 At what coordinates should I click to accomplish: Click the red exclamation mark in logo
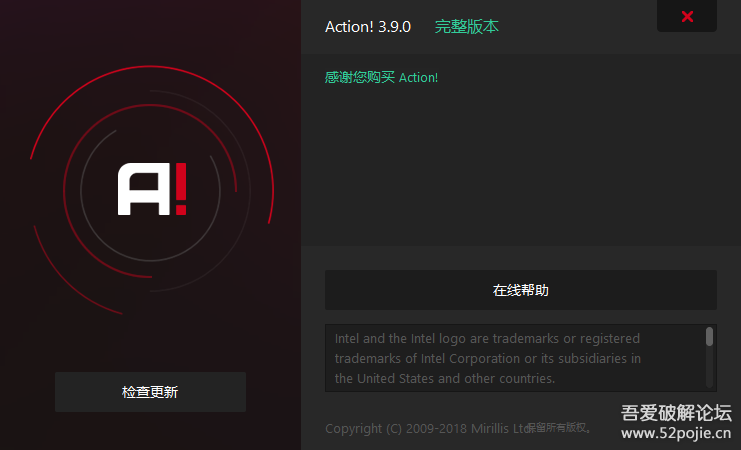(x=178, y=189)
